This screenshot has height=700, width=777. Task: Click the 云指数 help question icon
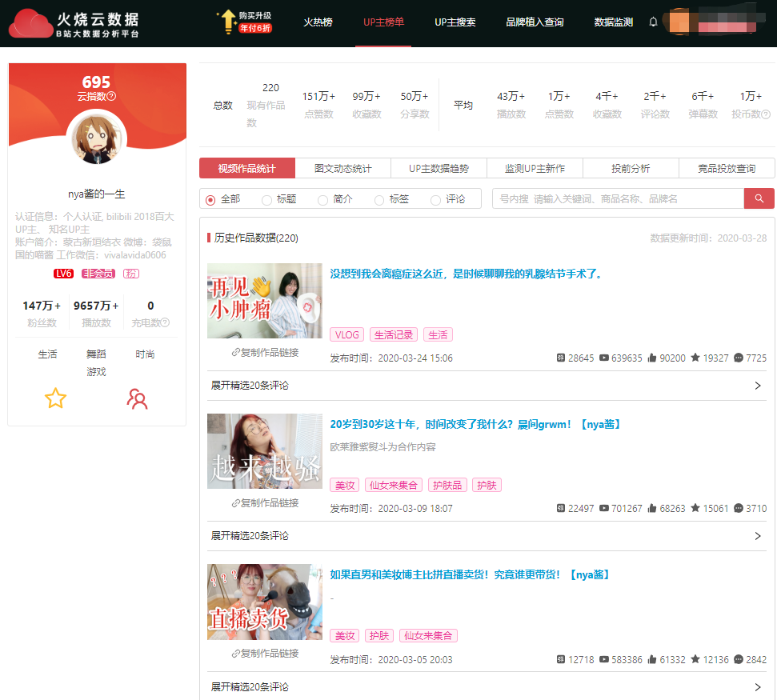click(111, 97)
